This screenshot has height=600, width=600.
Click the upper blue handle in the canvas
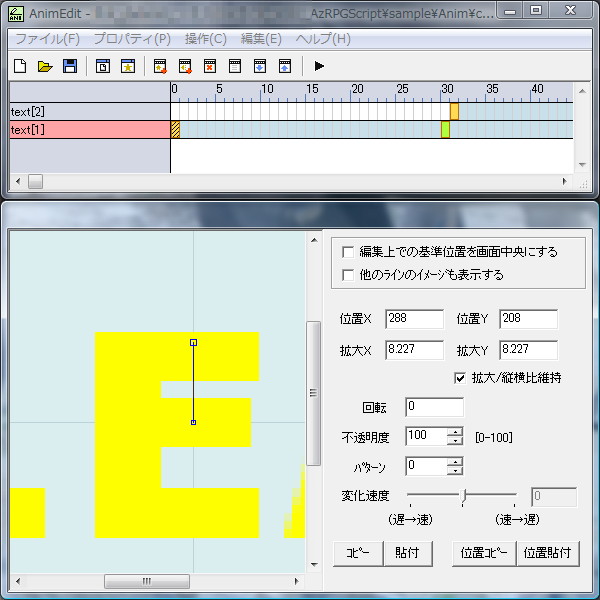coord(194,342)
